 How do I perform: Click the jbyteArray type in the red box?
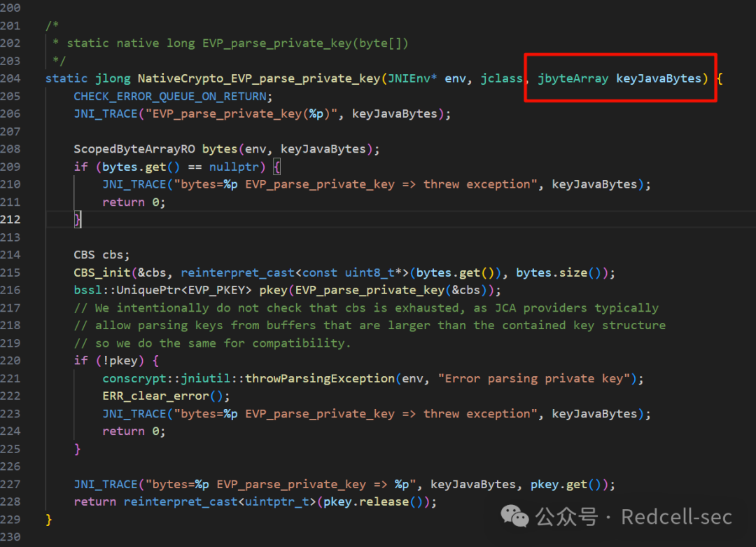573,78
